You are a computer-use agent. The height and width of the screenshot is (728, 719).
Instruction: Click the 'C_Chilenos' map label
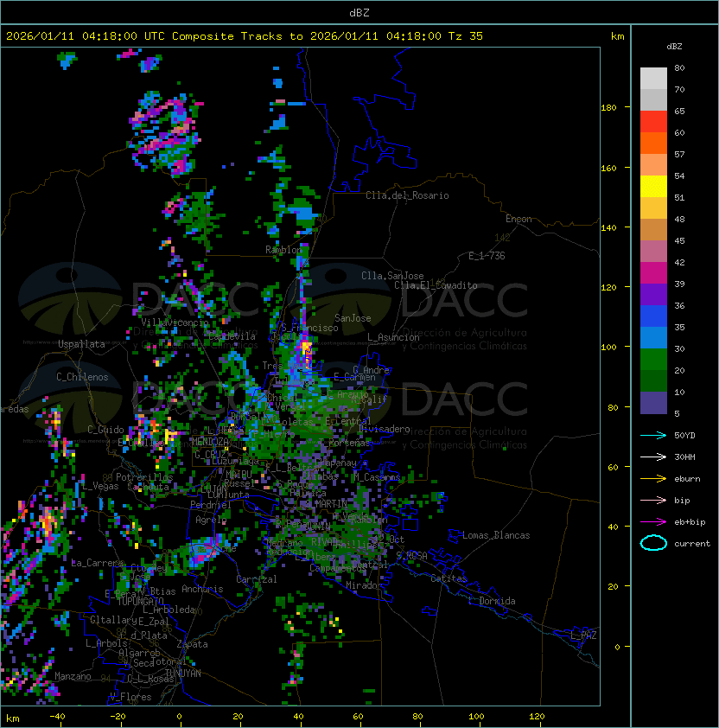click(82, 377)
